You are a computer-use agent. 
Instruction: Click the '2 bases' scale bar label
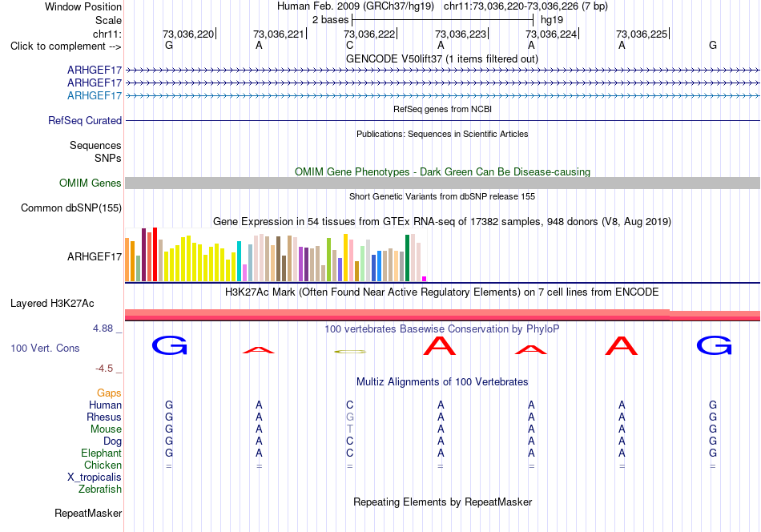[x=330, y=20]
